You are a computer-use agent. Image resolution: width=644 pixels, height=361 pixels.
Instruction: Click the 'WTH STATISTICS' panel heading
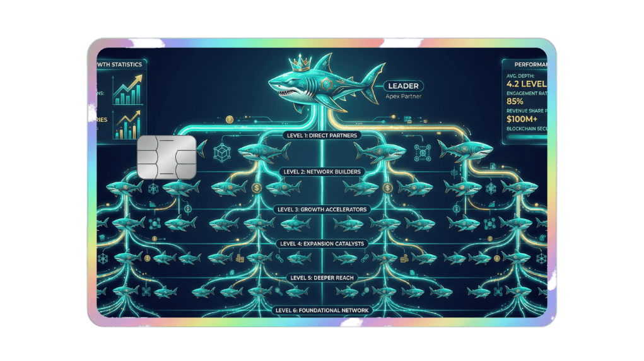119,64
